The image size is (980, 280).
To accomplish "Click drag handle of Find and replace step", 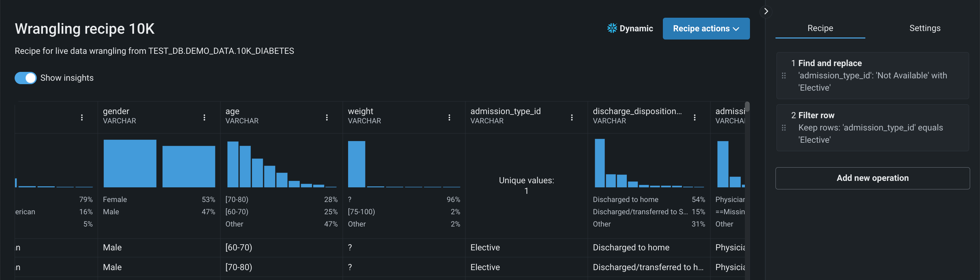I will tap(784, 75).
